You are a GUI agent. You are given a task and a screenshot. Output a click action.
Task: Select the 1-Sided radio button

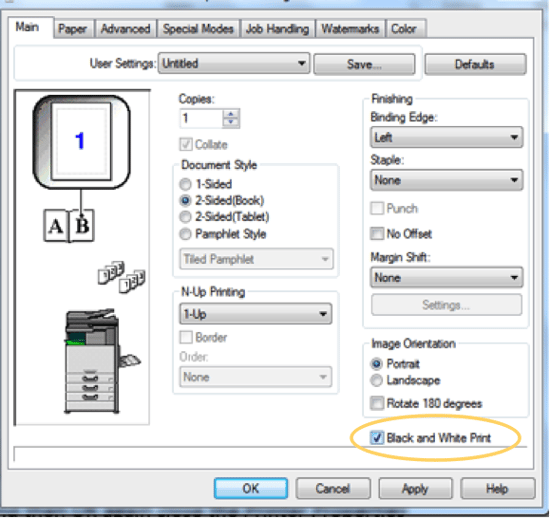[x=185, y=184]
